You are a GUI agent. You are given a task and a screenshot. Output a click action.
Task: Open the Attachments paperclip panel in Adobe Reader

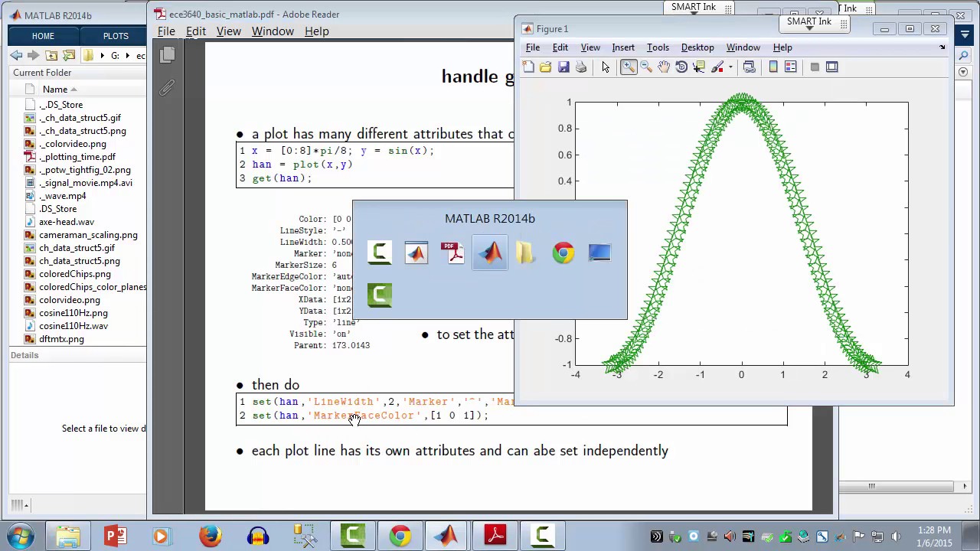[168, 88]
